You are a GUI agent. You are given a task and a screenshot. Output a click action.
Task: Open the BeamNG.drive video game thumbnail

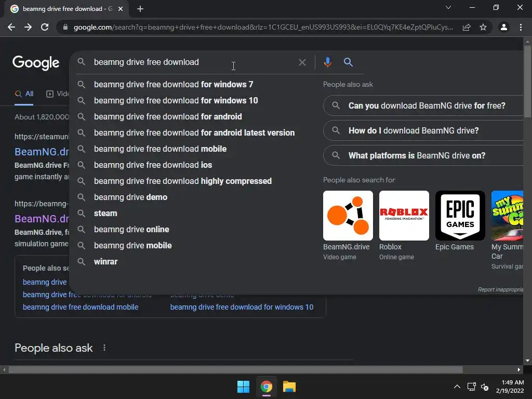[x=348, y=216]
